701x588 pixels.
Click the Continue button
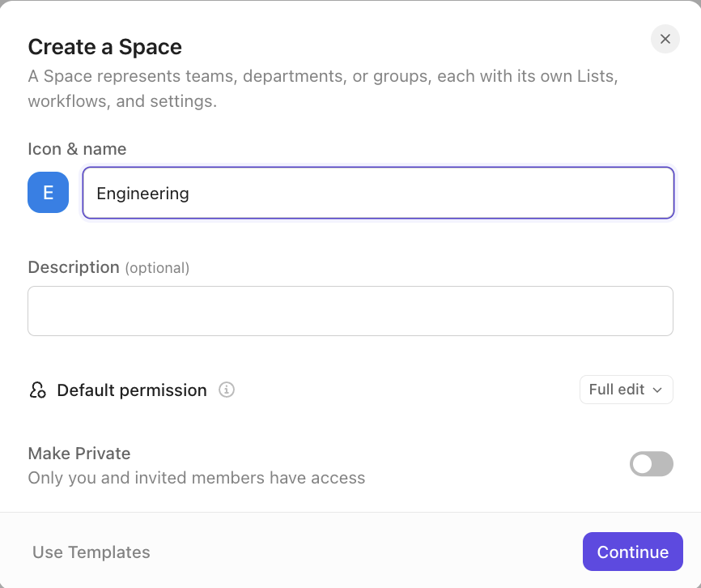pyautogui.click(x=632, y=552)
